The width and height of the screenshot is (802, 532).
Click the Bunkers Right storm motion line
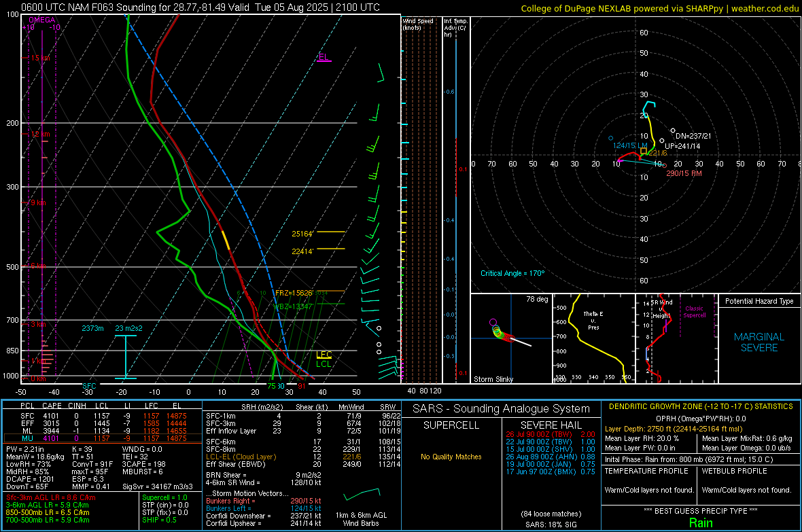[264, 501]
